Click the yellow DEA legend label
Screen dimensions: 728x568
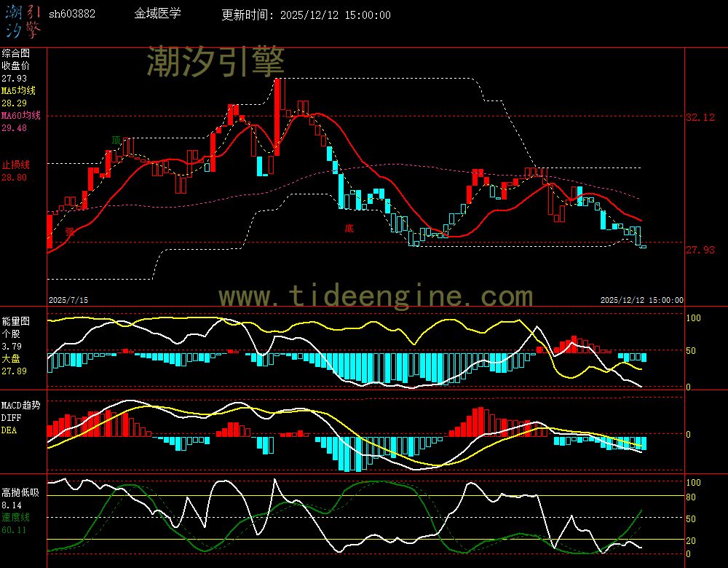coord(9,430)
